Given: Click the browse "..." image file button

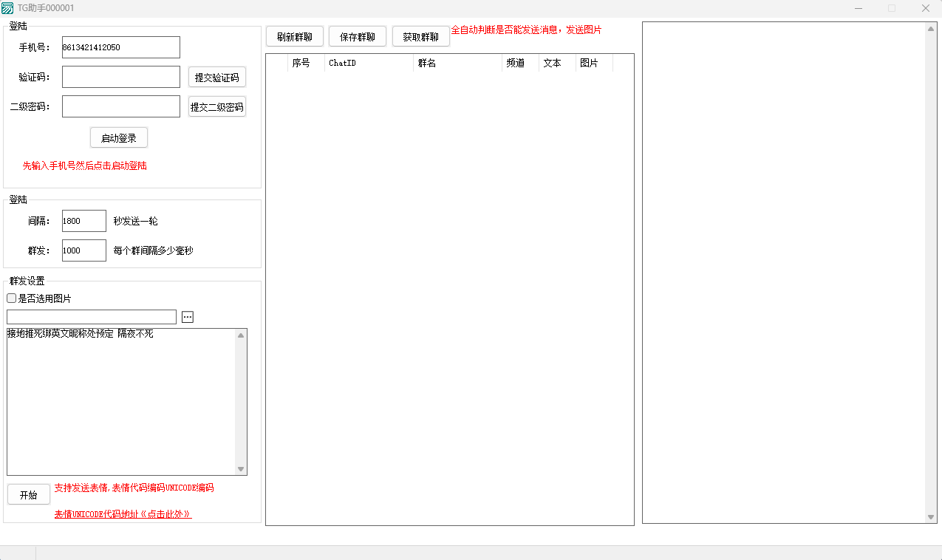Looking at the screenshot, I should [188, 317].
